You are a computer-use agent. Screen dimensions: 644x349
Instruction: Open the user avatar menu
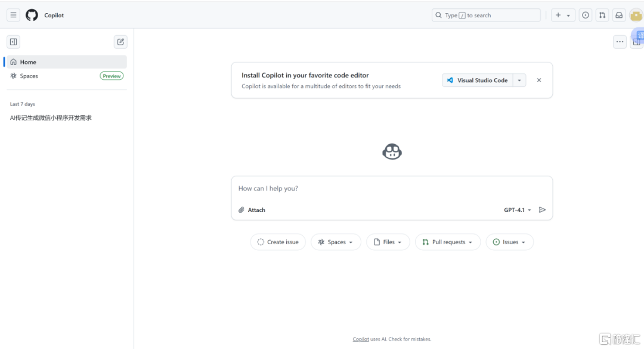[636, 15]
